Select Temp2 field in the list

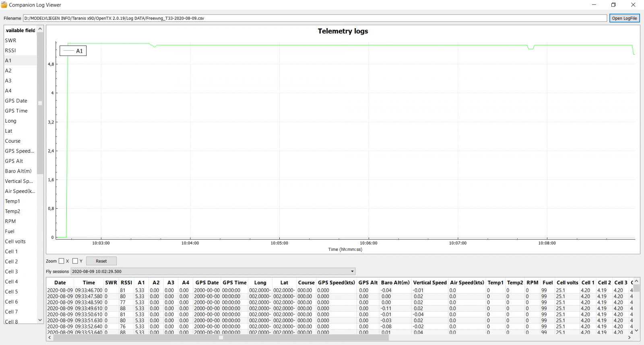point(21,211)
